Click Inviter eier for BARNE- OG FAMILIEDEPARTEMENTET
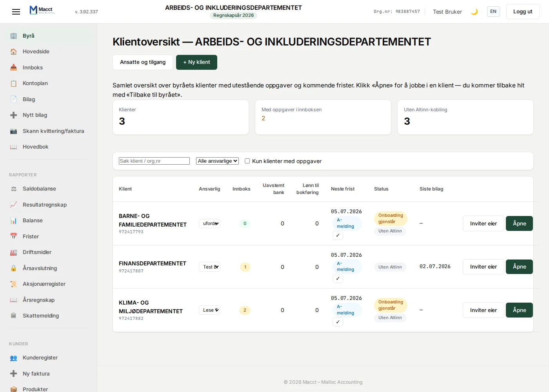The width and height of the screenshot is (549, 392). pyautogui.click(x=483, y=223)
